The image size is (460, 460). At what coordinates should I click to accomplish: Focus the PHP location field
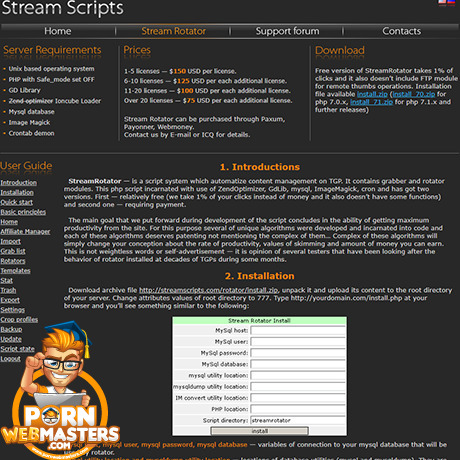tap(298, 409)
